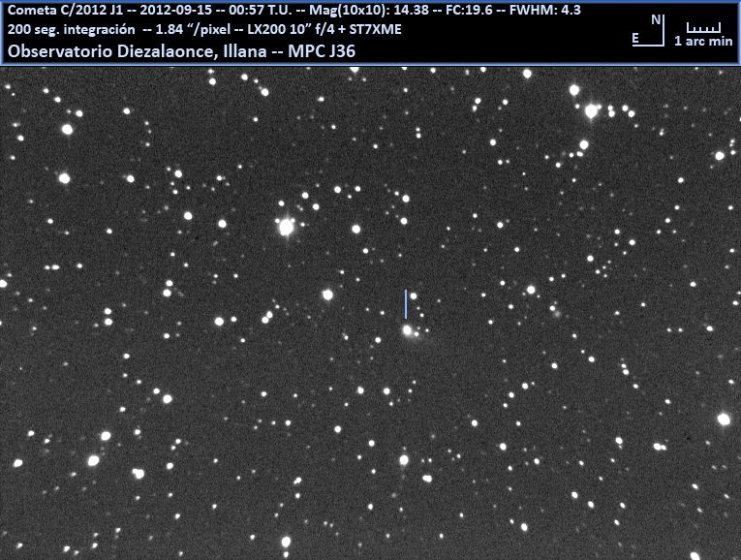Click the "LX200 10" f/4 + ST7XME" equipment text

pos(324,29)
